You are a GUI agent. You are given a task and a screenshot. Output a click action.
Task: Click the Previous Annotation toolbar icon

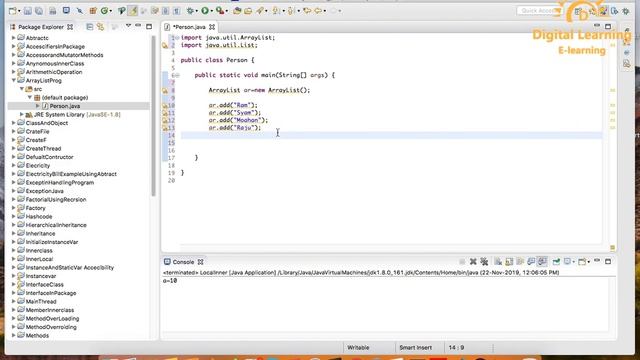[291, 11]
